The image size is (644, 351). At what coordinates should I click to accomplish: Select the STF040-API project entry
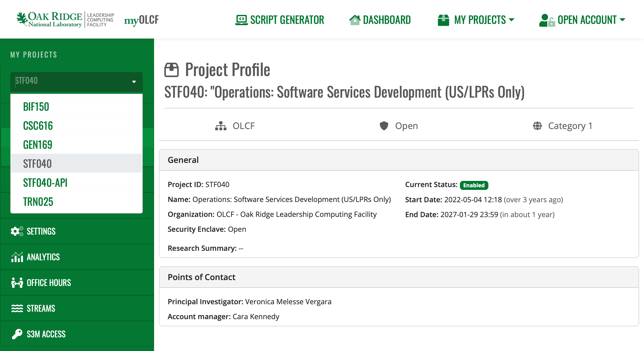click(x=45, y=183)
